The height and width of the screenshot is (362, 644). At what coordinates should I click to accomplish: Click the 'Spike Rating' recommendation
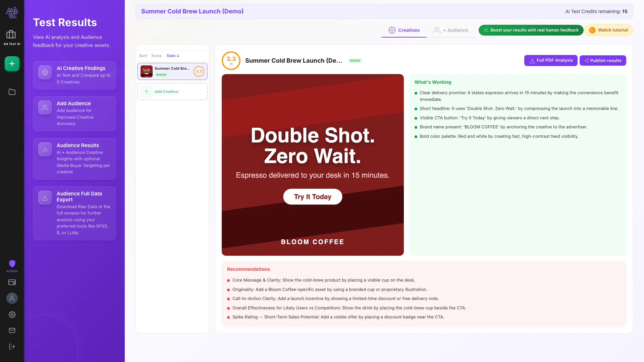[x=335, y=317]
